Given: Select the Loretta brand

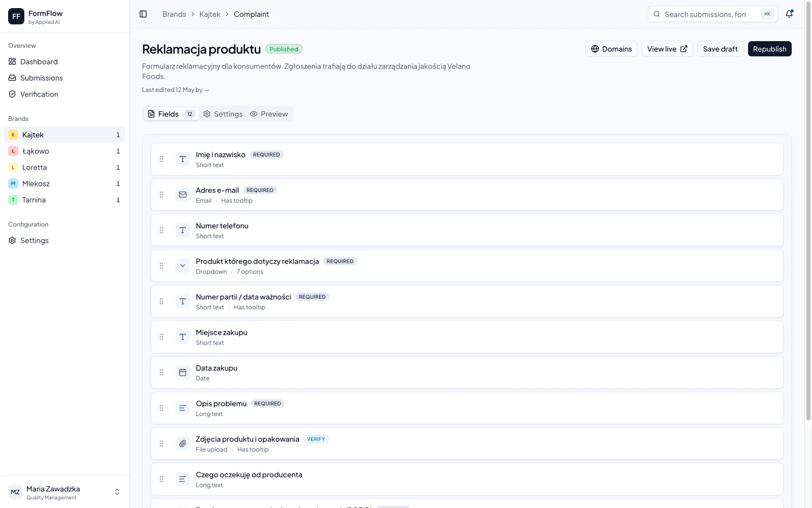Looking at the screenshot, I should [x=64, y=167].
